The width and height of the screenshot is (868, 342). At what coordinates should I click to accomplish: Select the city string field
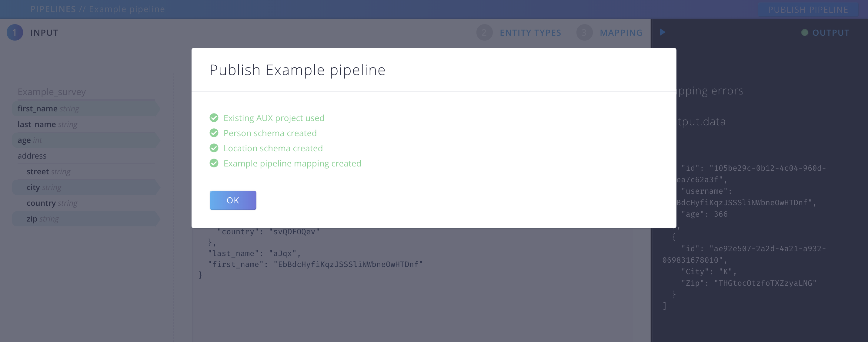86,187
